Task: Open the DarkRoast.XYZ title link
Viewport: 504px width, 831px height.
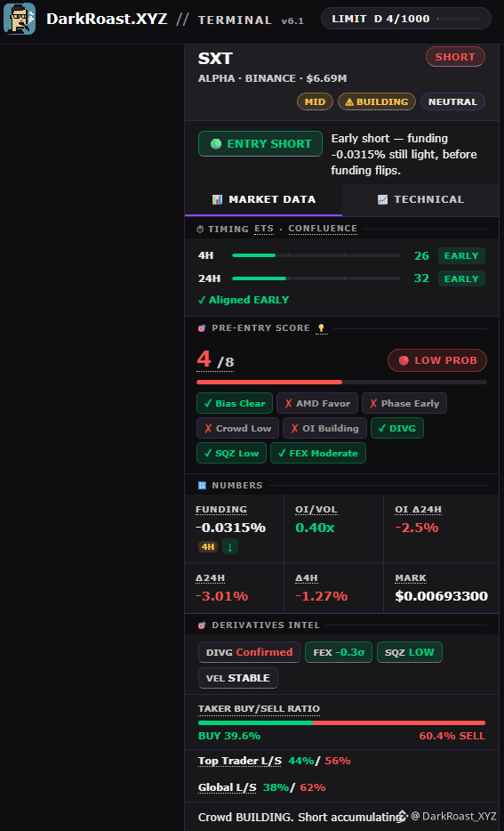Action: pos(107,19)
